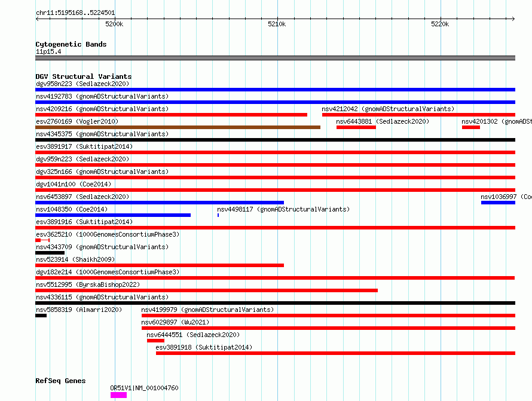Open the esv3891918 (Suktitipat2014) label
The image size is (532, 401).
click(204, 347)
